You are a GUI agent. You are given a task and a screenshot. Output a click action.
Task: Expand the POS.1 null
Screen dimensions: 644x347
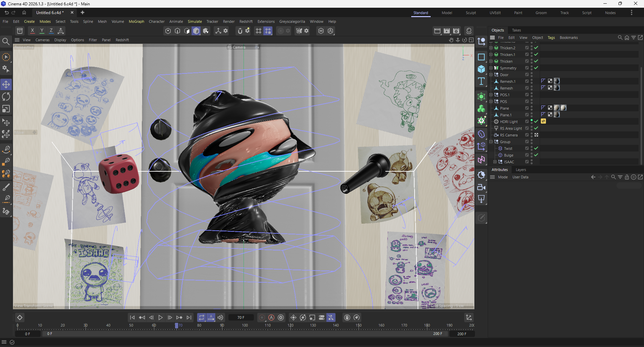[x=491, y=95]
